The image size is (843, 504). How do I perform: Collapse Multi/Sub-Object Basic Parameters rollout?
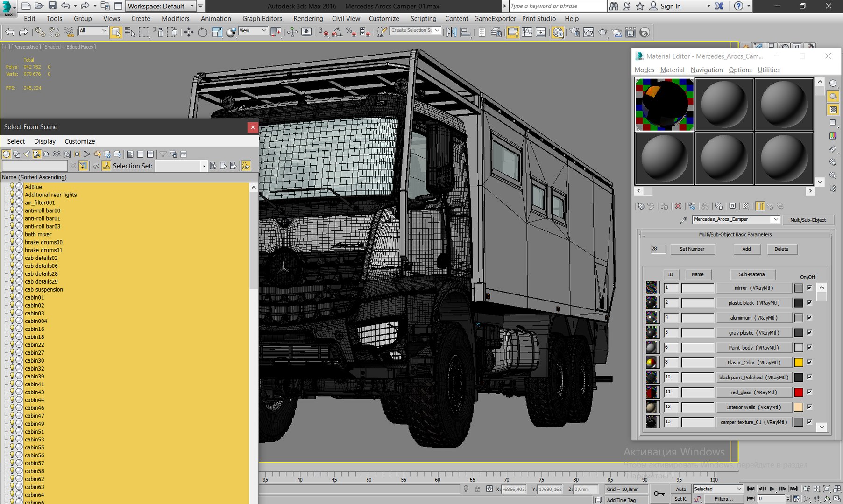pyautogui.click(x=736, y=235)
